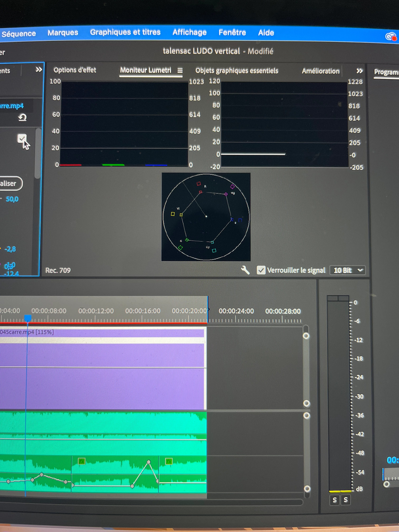Expand hidden tabs after the Amélioration tab
The image size is (399, 532).
coord(359,71)
